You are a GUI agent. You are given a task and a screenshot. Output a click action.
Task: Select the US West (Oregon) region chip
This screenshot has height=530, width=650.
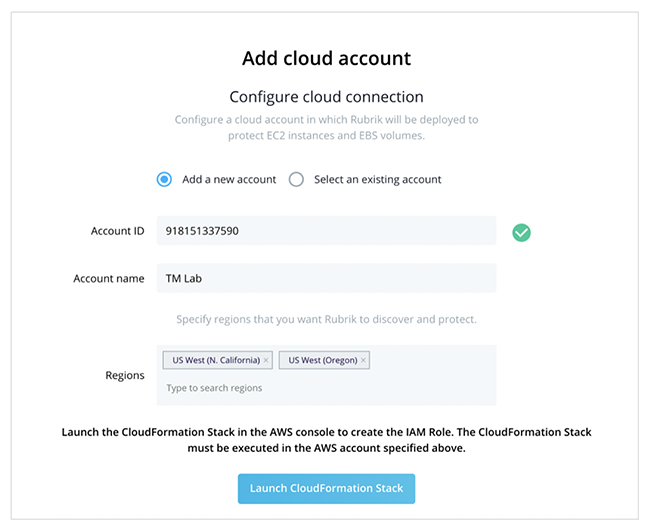click(x=323, y=360)
